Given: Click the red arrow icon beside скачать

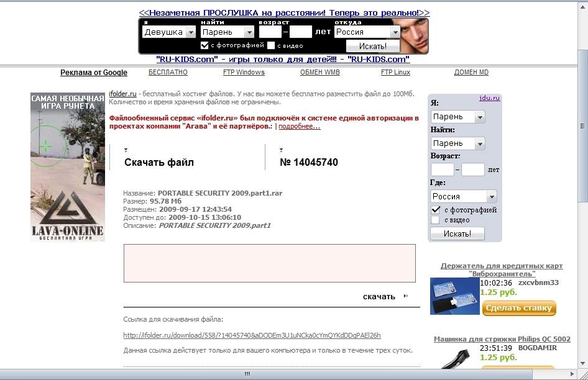Looking at the screenshot, I should coord(405,296).
